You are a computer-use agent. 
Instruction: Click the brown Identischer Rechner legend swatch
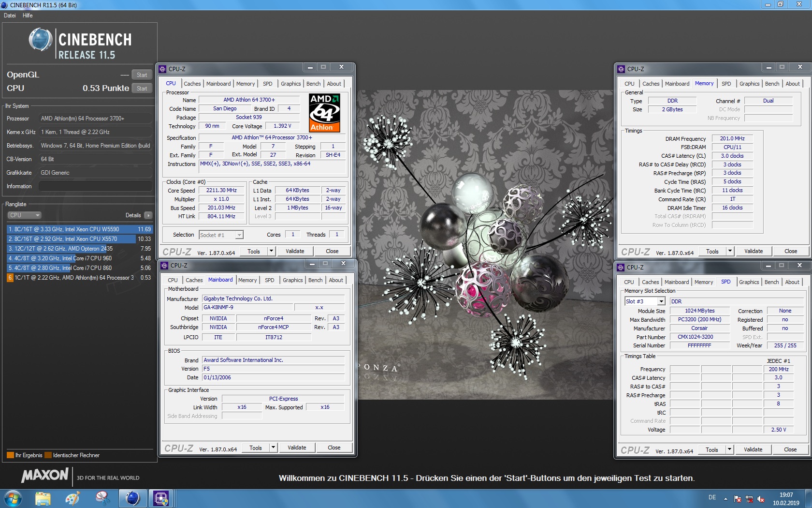pos(48,455)
